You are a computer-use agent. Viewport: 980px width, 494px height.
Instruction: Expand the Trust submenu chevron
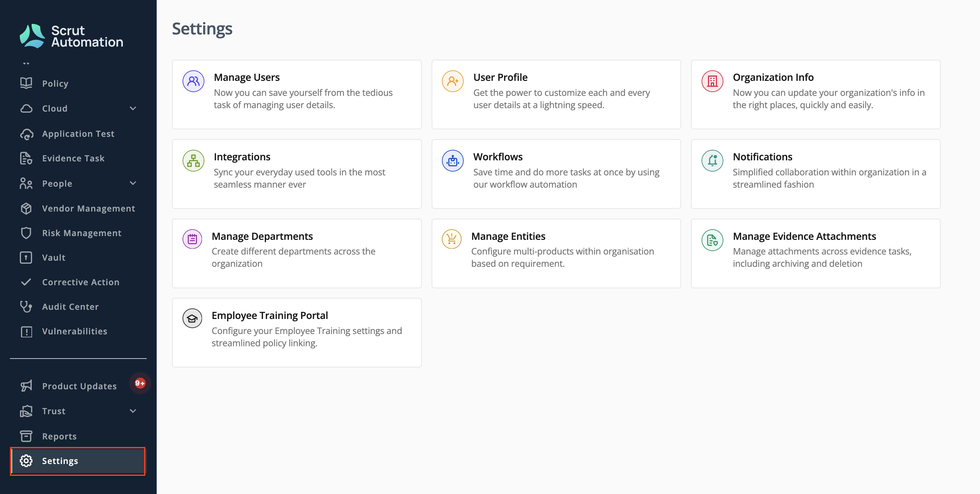click(133, 411)
